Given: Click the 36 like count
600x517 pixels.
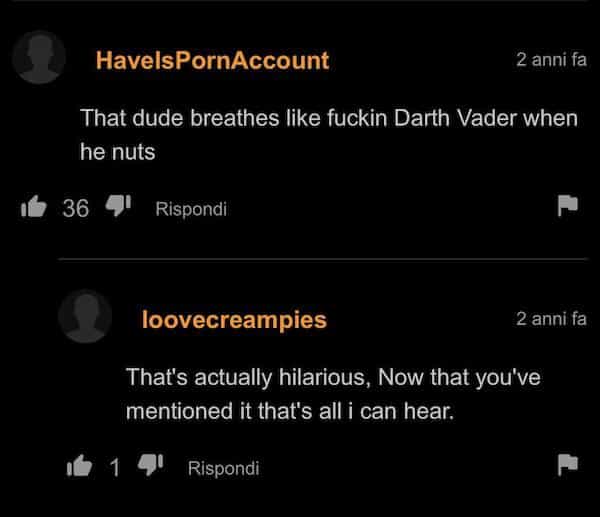Looking at the screenshot, I should click(75, 209).
